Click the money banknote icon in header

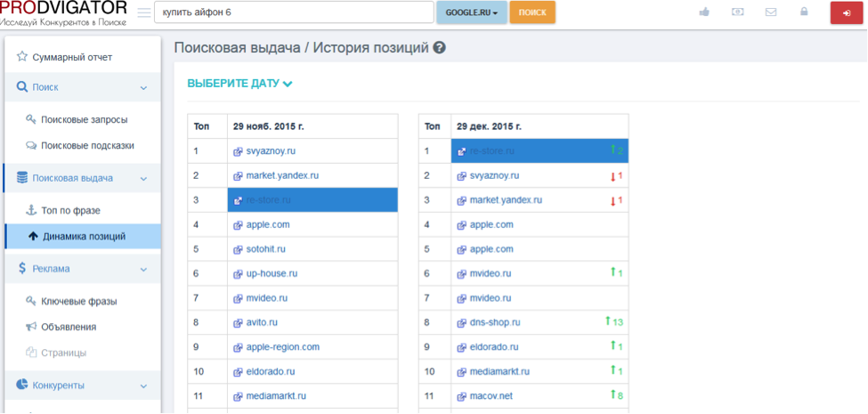[x=737, y=12]
